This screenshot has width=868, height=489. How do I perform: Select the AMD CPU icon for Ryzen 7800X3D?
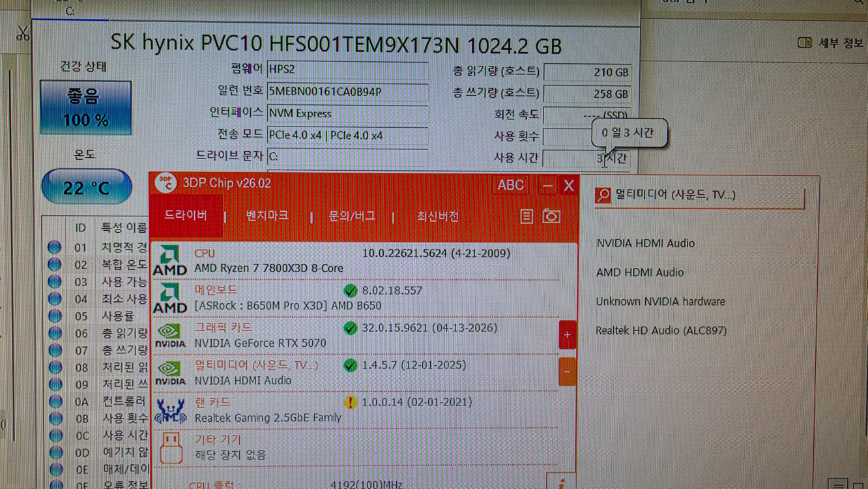point(170,259)
